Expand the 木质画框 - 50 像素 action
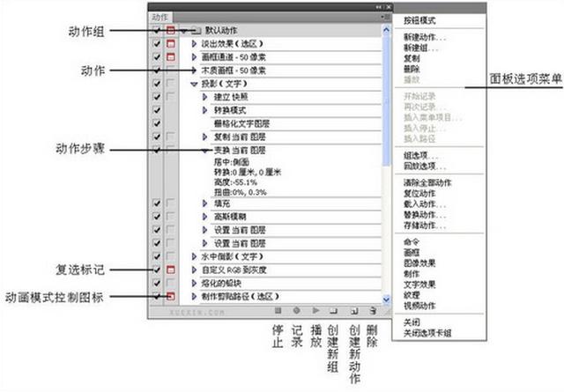The width and height of the screenshot is (564, 392). [x=195, y=70]
